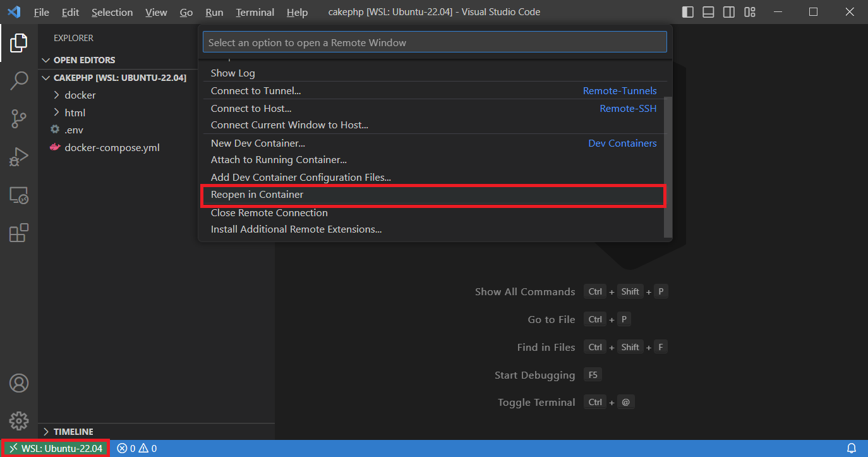The width and height of the screenshot is (868, 457).
Task: Toggle the Primary Side Bar layout icon
Action: point(688,12)
